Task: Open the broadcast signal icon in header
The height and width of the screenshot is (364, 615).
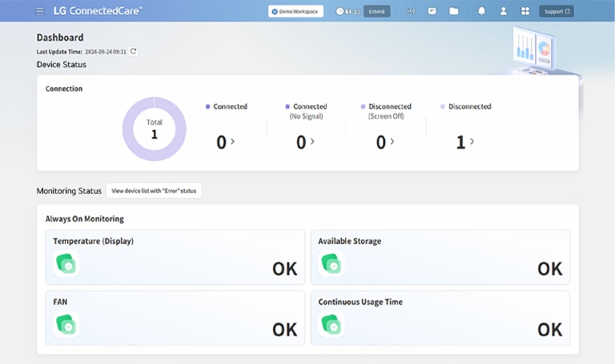Action: [x=411, y=11]
